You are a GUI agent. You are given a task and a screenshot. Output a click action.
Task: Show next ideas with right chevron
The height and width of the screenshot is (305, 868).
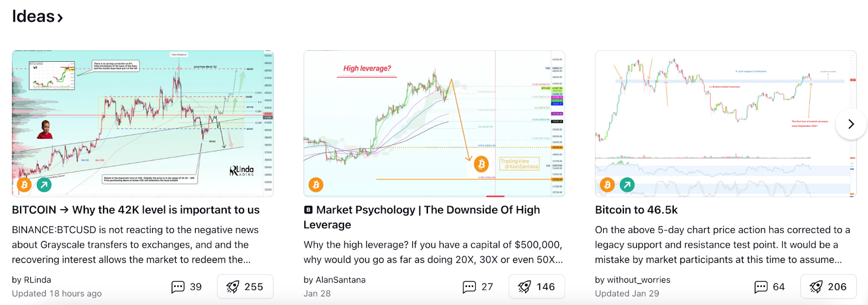coord(851,124)
